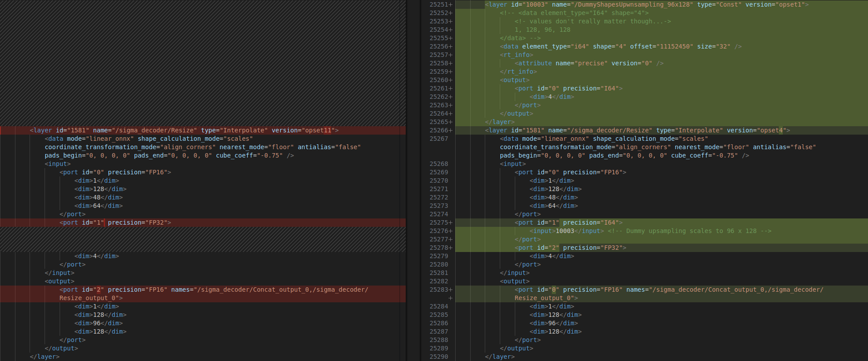Select version="opset11" in the left pane

coord(303,130)
